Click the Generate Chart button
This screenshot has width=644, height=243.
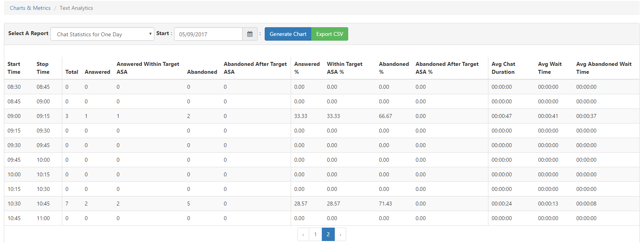pyautogui.click(x=288, y=34)
